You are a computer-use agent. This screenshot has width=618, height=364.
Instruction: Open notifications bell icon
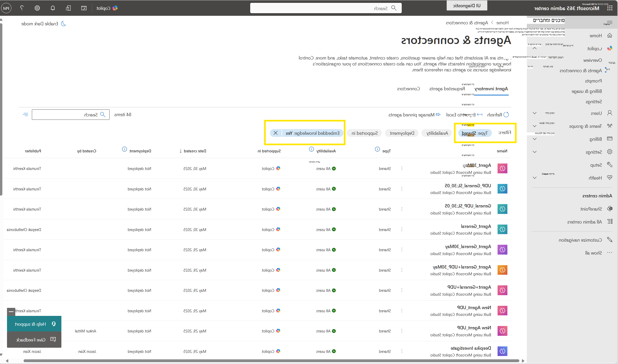[x=53, y=8]
